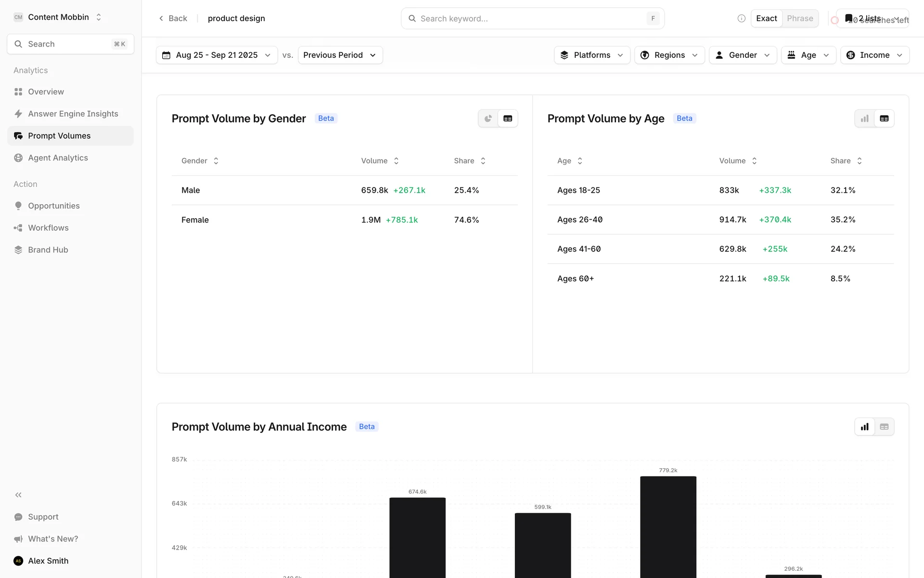Select Exact match mode
924x578 pixels.
pyautogui.click(x=766, y=18)
